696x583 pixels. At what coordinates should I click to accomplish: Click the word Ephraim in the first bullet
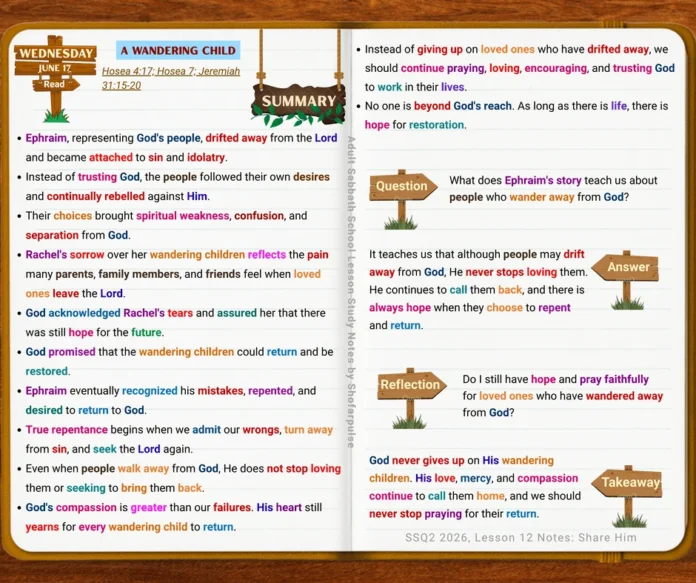click(46, 138)
